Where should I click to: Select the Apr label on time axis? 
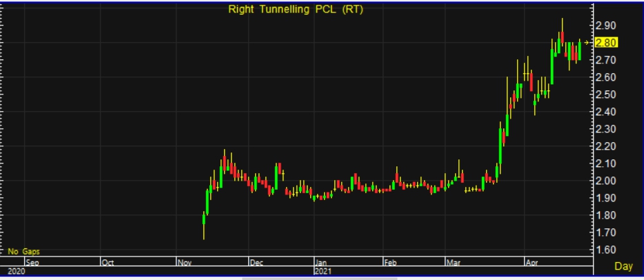point(531,263)
